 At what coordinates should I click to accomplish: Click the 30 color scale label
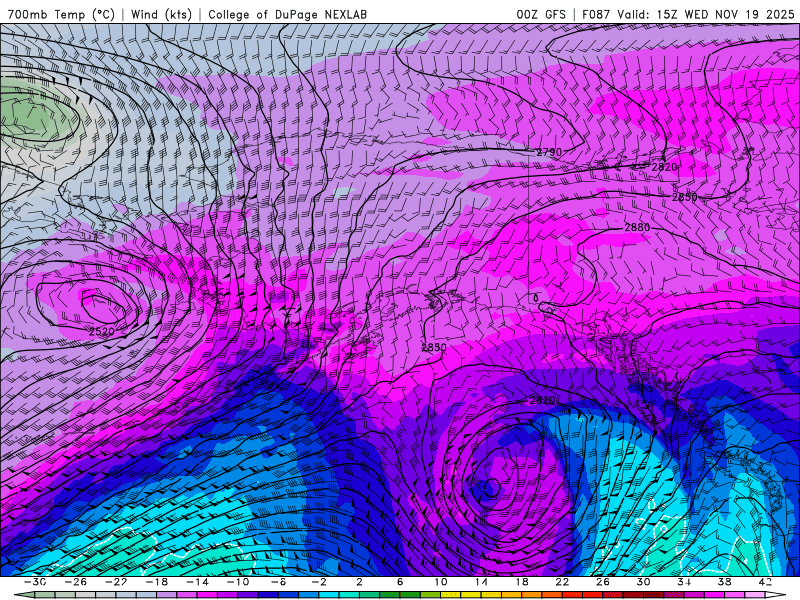pyautogui.click(x=643, y=582)
